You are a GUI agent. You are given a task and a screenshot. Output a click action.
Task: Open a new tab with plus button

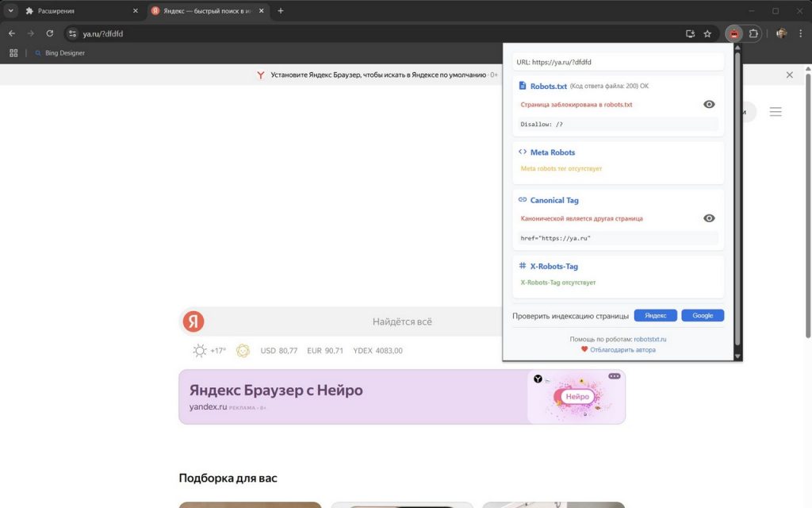coord(280,10)
